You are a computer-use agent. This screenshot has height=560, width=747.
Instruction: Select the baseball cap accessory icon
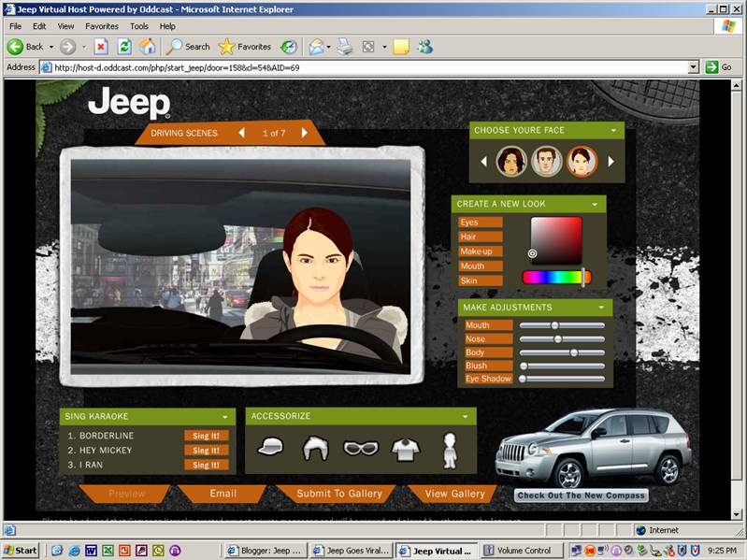coord(270,447)
